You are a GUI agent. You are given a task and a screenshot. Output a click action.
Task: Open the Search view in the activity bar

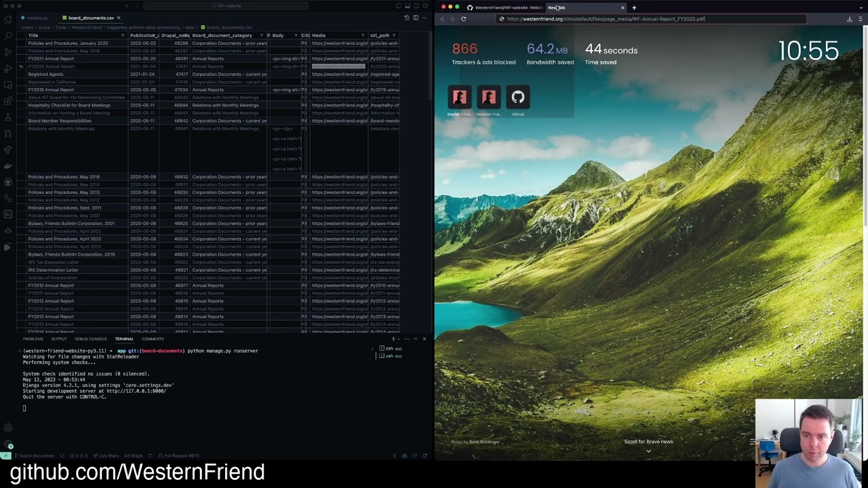click(7, 36)
